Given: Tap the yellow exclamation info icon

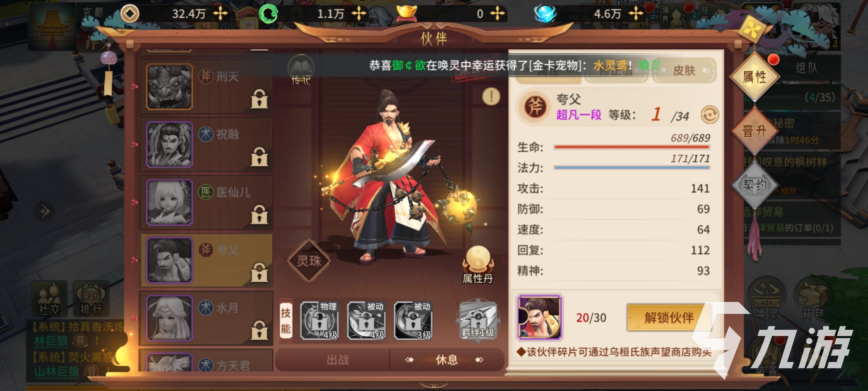Looking at the screenshot, I should coord(491,97).
